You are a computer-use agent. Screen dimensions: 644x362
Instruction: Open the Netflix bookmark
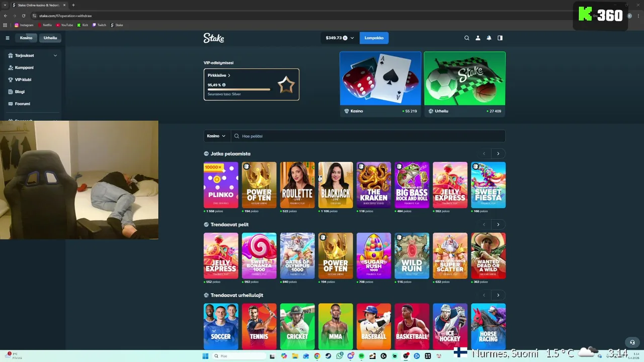45,25
